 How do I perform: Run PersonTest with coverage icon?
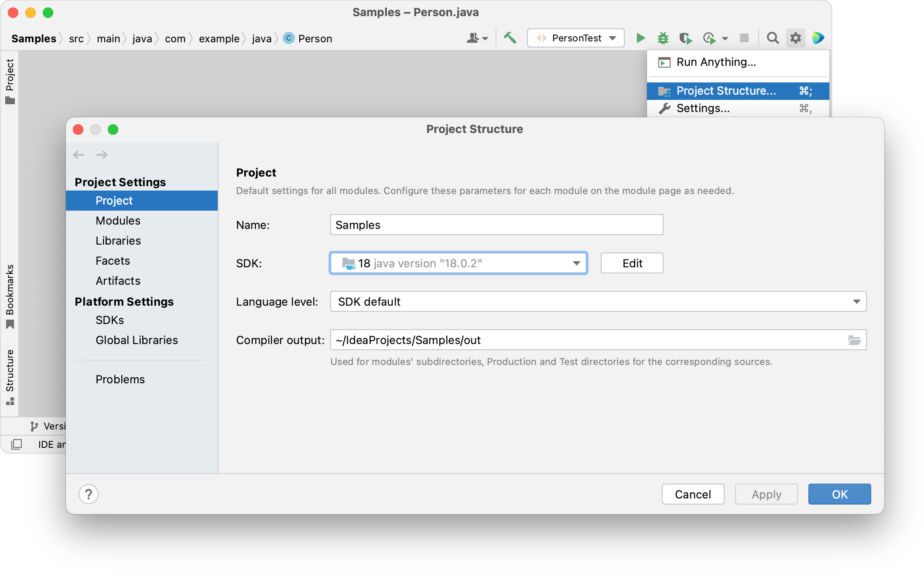[685, 38]
